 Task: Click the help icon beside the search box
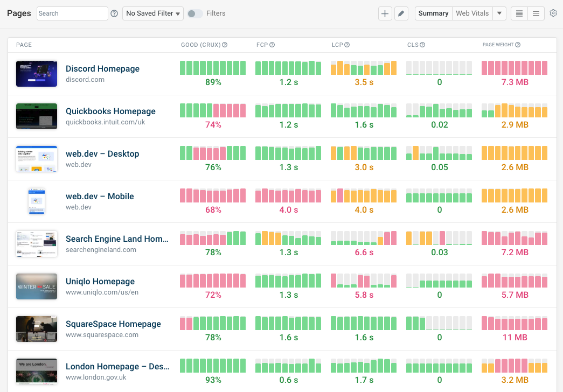[114, 13]
